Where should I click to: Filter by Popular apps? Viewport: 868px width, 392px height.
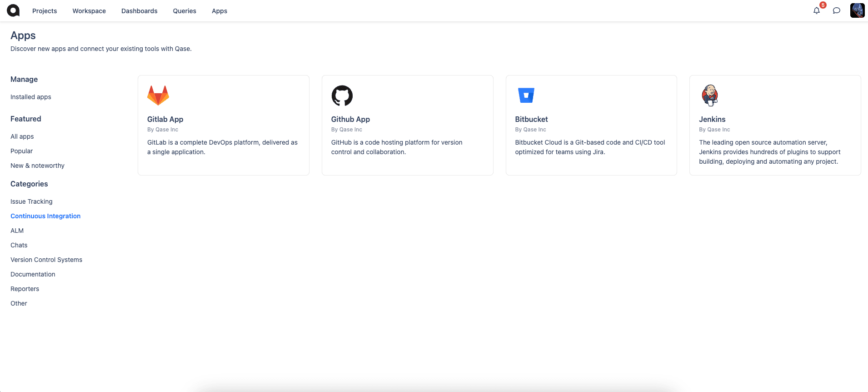click(x=22, y=151)
